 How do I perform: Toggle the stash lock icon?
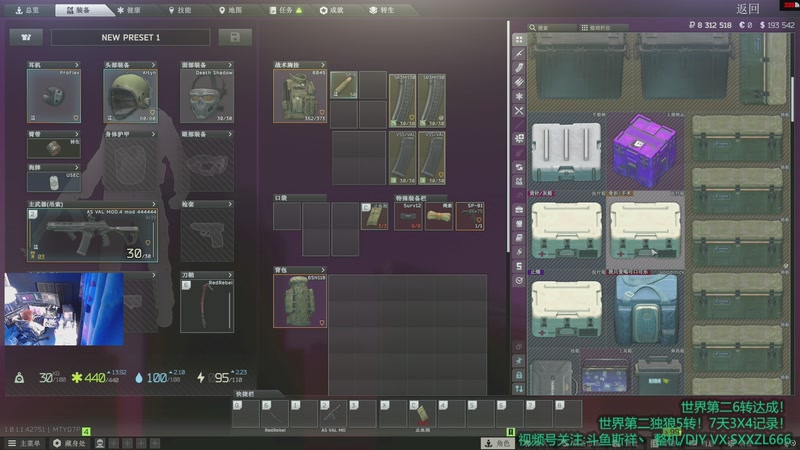[x=519, y=375]
